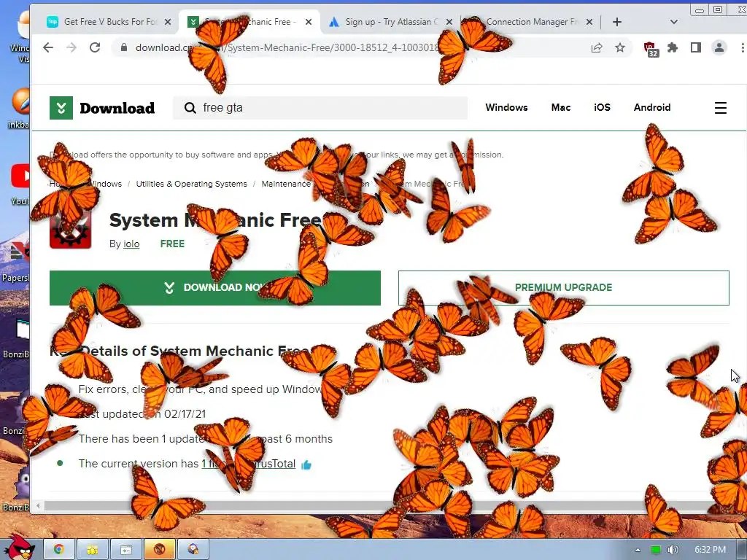Click the green network tray icon
747x560 pixels.
(x=656, y=550)
